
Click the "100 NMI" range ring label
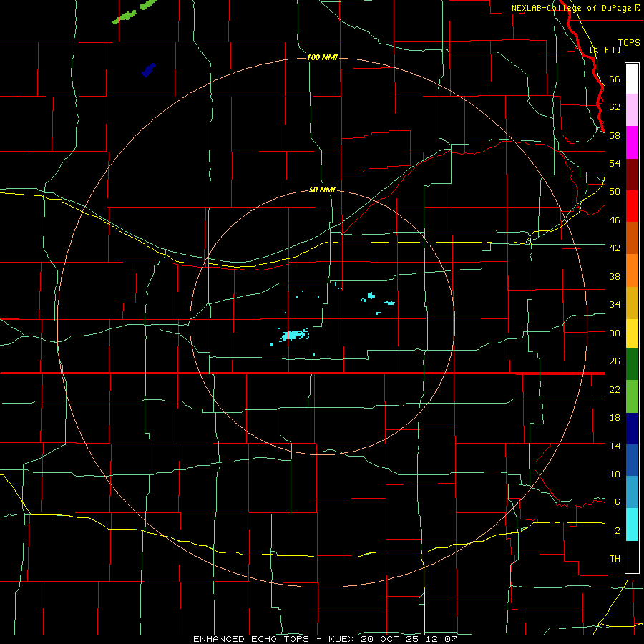point(322,57)
